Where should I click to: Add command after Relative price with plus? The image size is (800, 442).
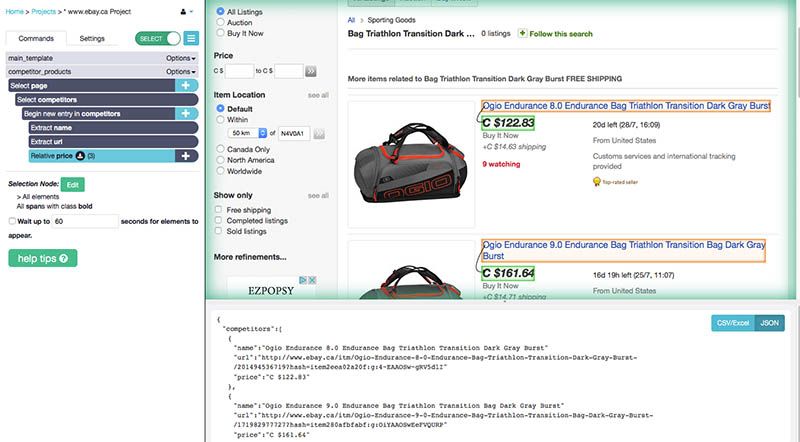coord(186,156)
